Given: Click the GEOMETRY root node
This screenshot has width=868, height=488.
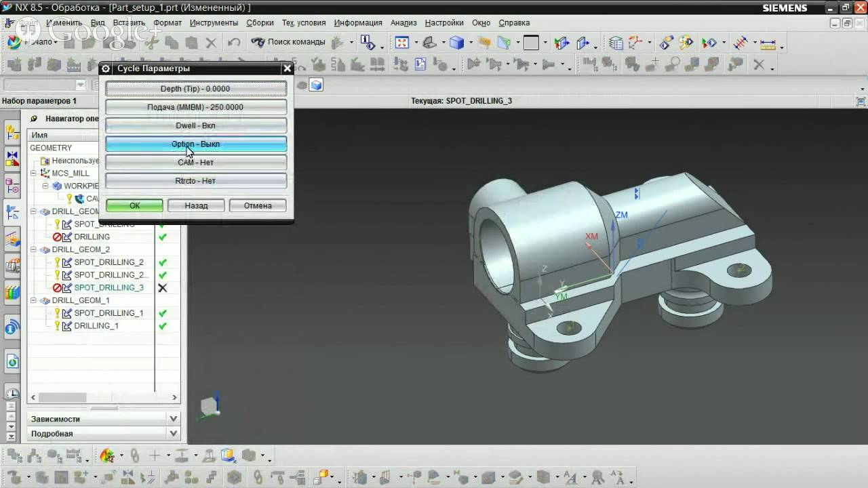Looking at the screenshot, I should pyautogui.click(x=51, y=148).
